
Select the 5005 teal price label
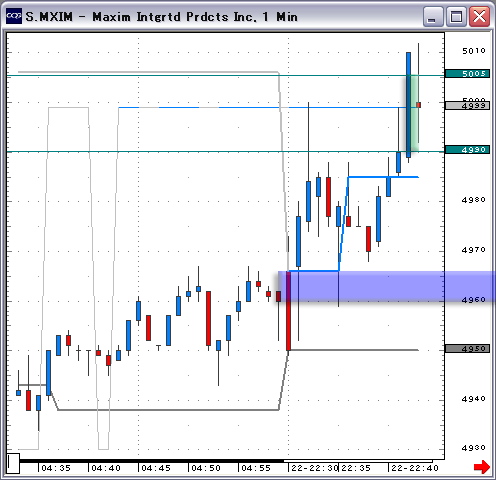467,73
